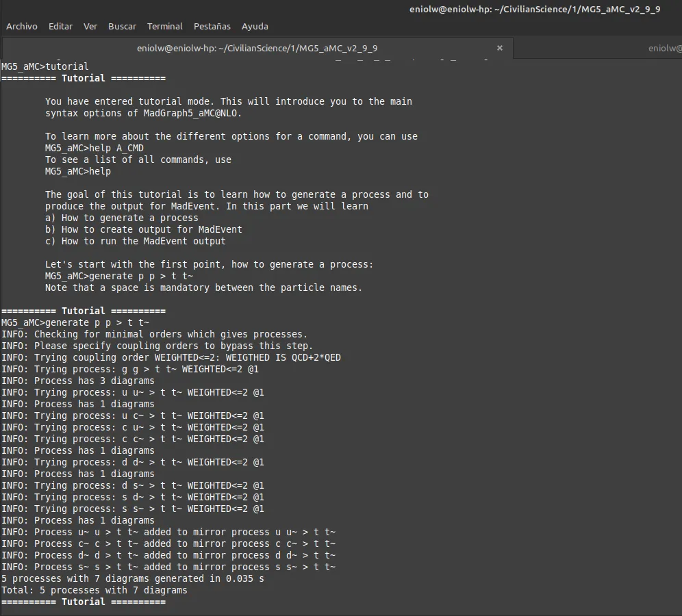
Task: Open the Ayuda menu
Action: [x=255, y=26]
